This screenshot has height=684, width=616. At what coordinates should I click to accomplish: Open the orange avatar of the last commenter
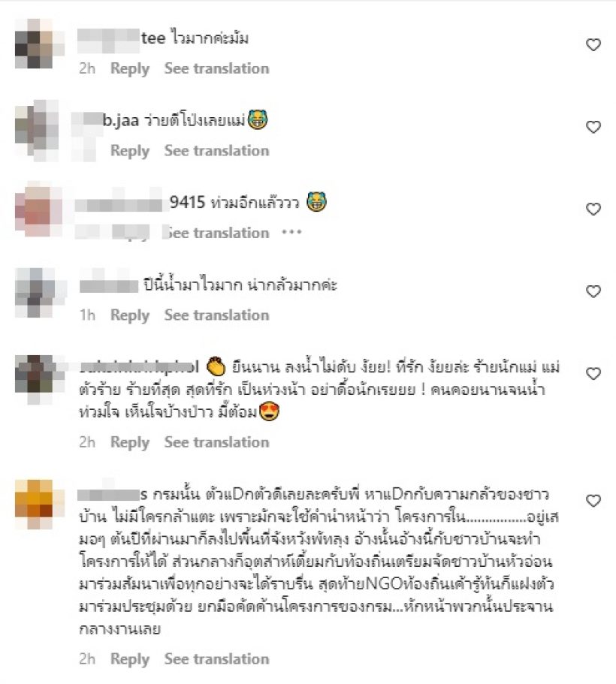click(34, 505)
